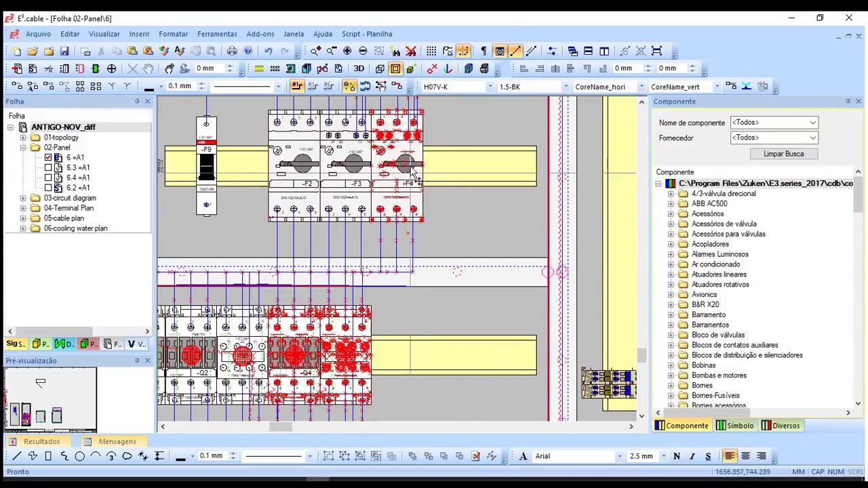Apply bold text formatting

677,456
